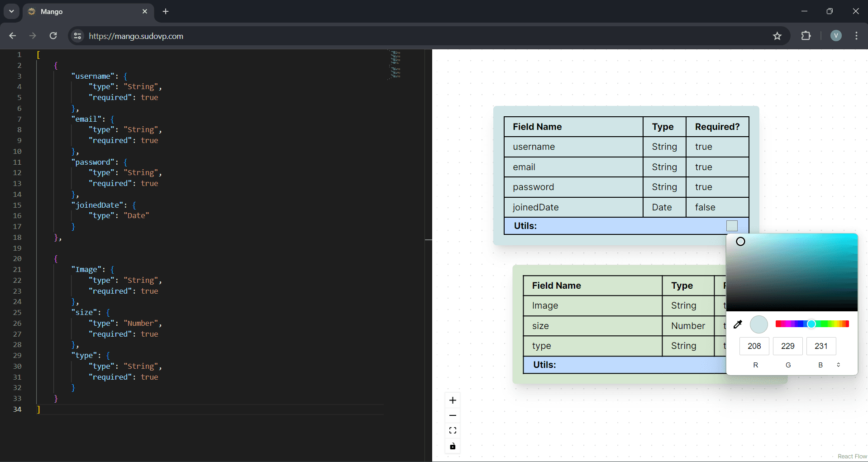Reload the Mango page
This screenshot has height=462, width=868.
coord(53,36)
